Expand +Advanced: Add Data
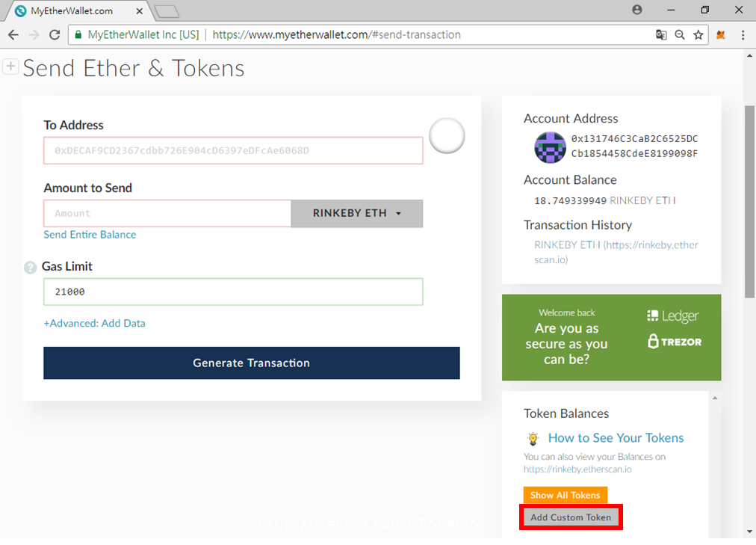 94,323
